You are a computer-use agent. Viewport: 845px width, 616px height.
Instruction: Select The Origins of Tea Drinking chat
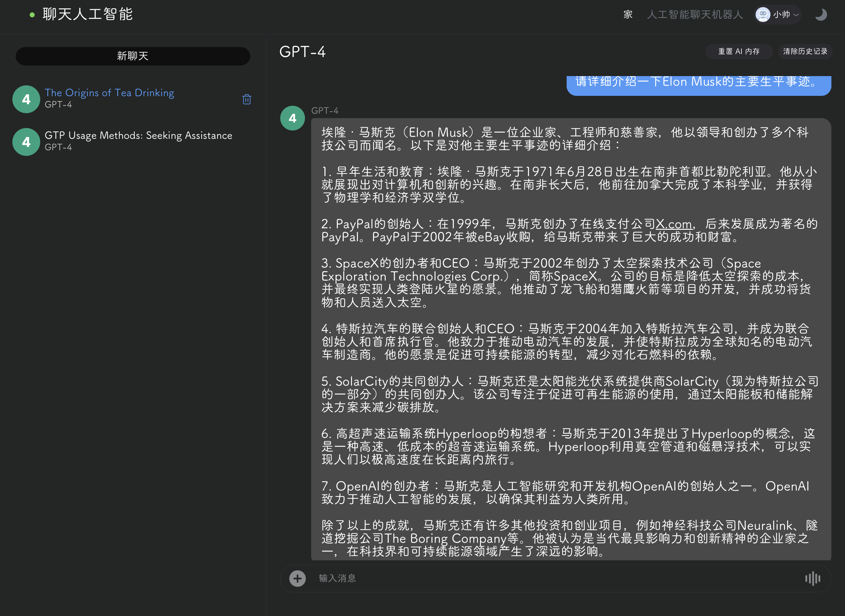(x=109, y=92)
